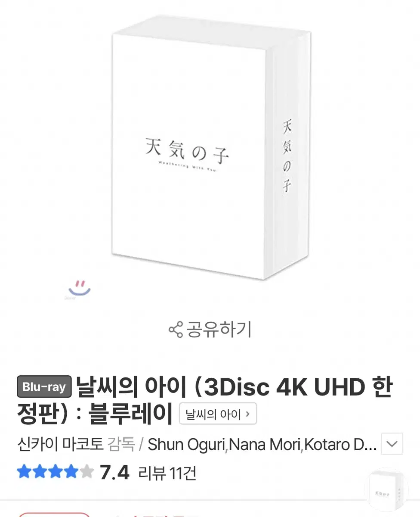Tap the red outlined button at the bottom edge

point(54,514)
